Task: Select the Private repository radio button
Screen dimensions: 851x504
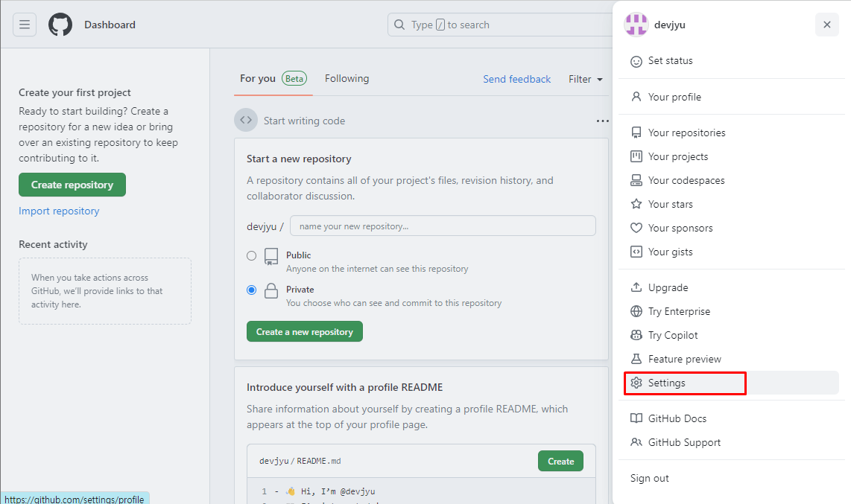Action: tap(251, 290)
